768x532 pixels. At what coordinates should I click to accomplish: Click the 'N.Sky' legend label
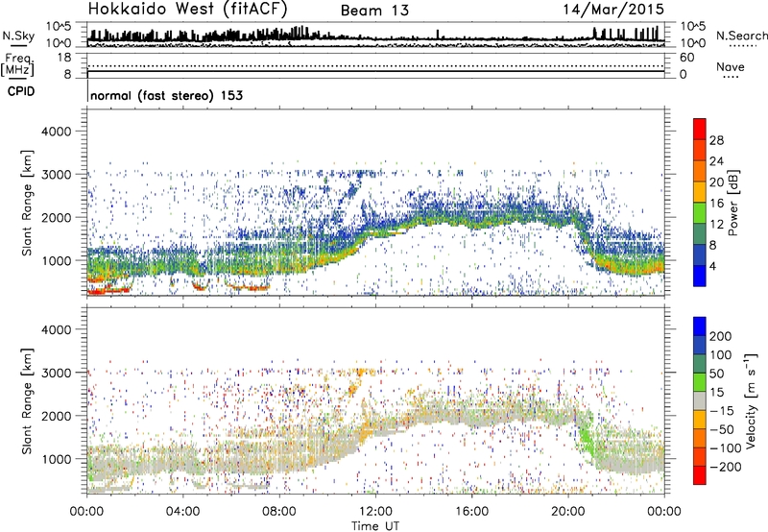[x=18, y=36]
